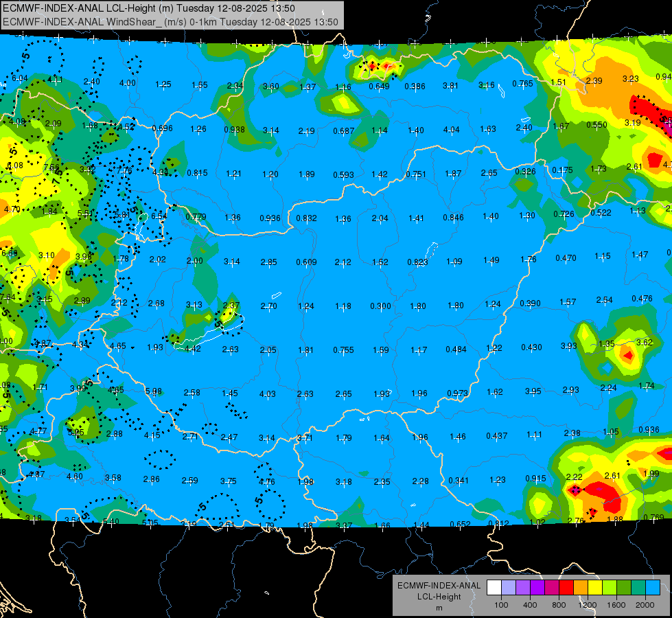Click the wind shear value 0.687
The width and height of the screenshot is (672, 618).
[344, 130]
